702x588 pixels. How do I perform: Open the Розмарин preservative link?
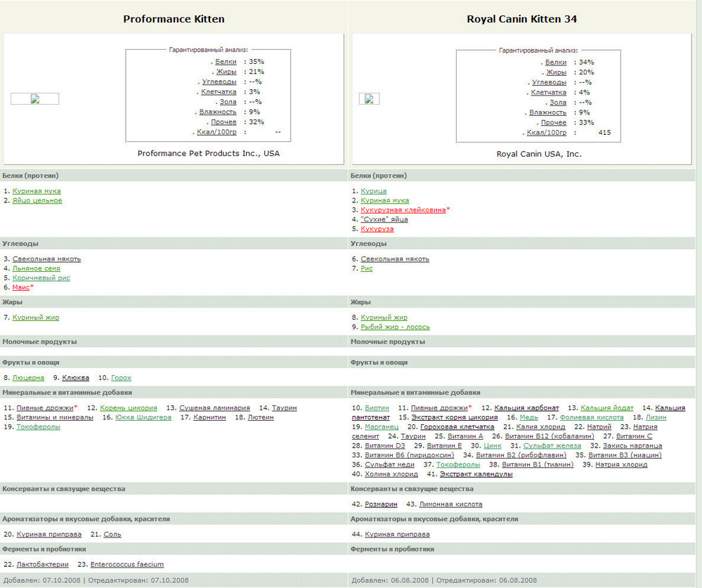click(x=381, y=504)
